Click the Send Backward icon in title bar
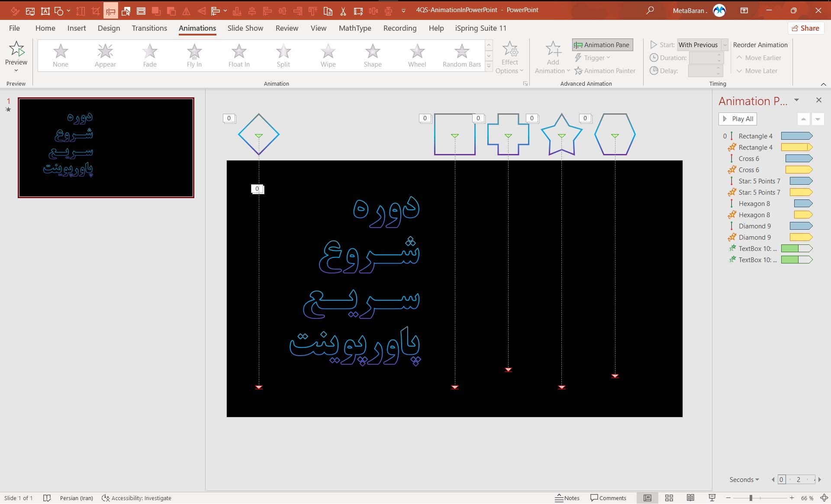The width and height of the screenshot is (831, 504). point(171,11)
